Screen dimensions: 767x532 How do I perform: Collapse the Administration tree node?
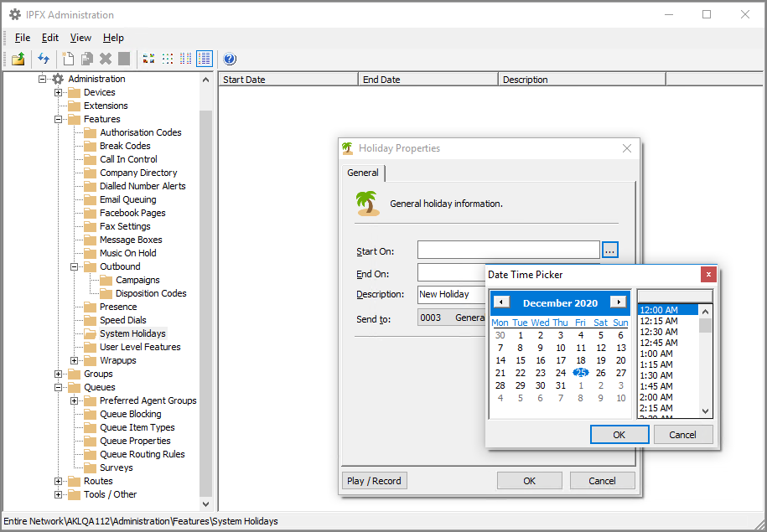tap(43, 79)
